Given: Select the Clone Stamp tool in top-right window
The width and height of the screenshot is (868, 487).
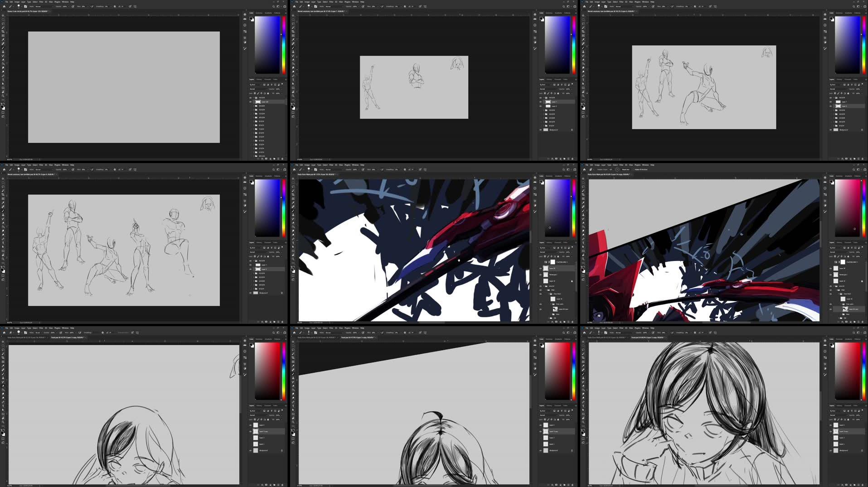Looking at the screenshot, I should tap(583, 52).
